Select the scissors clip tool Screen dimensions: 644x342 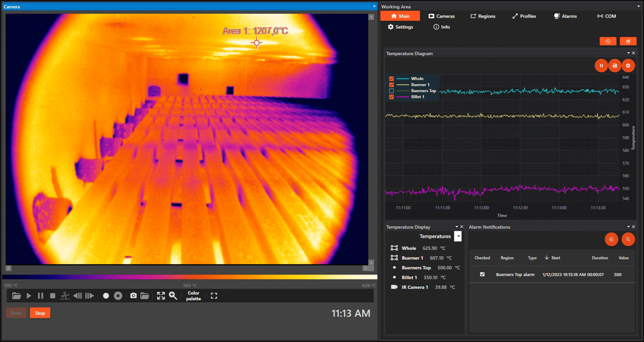(x=65, y=295)
